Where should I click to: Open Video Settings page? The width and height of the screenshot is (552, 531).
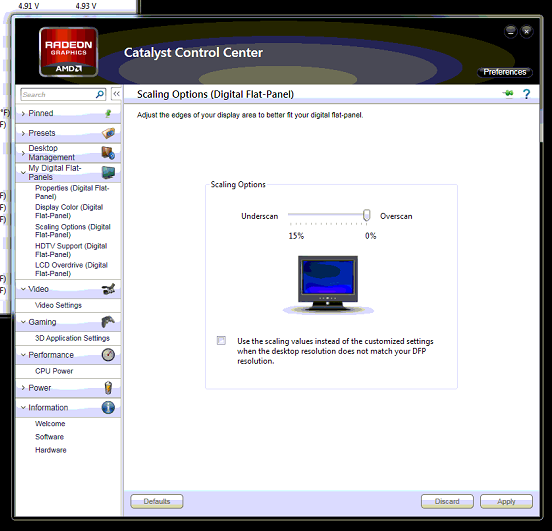pos(58,305)
